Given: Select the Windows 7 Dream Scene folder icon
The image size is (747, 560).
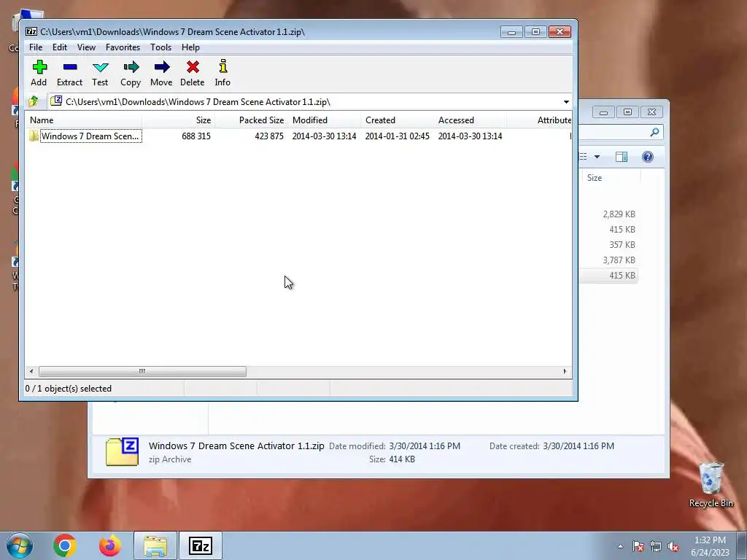Looking at the screenshot, I should [x=34, y=136].
